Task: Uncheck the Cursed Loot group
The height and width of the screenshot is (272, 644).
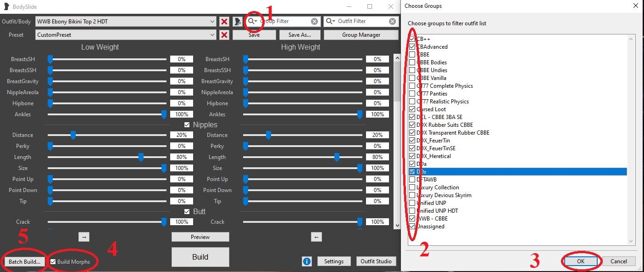Action: 412,109
